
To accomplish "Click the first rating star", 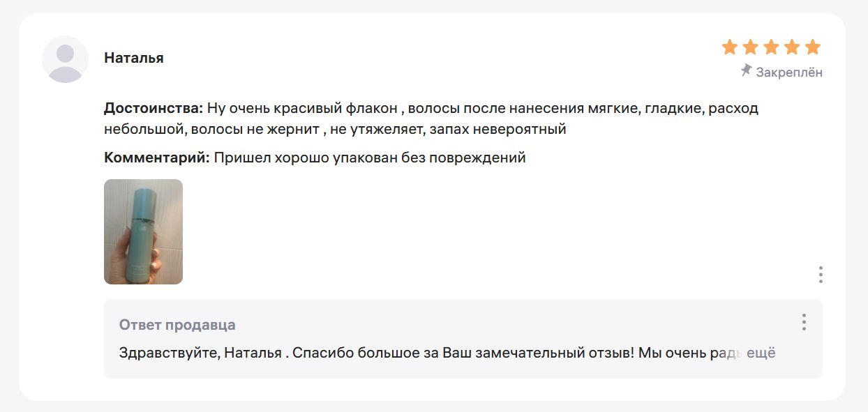I will 730,47.
